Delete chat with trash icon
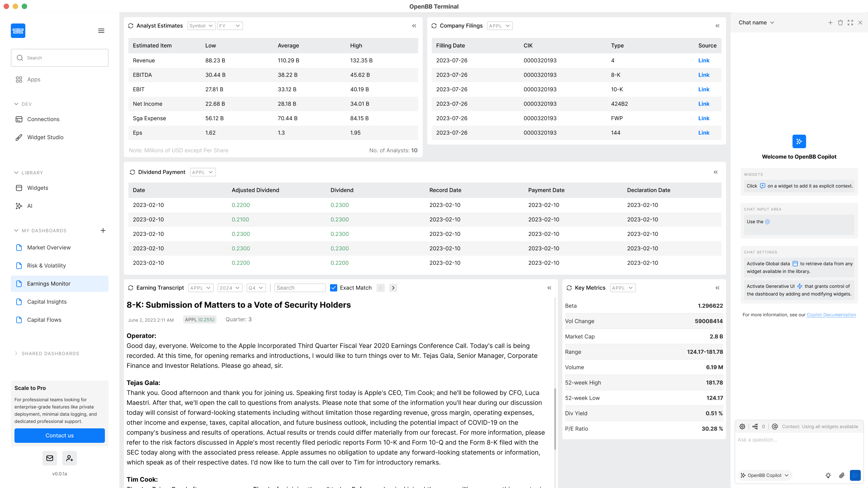This screenshot has width=868, height=488. click(x=840, y=23)
